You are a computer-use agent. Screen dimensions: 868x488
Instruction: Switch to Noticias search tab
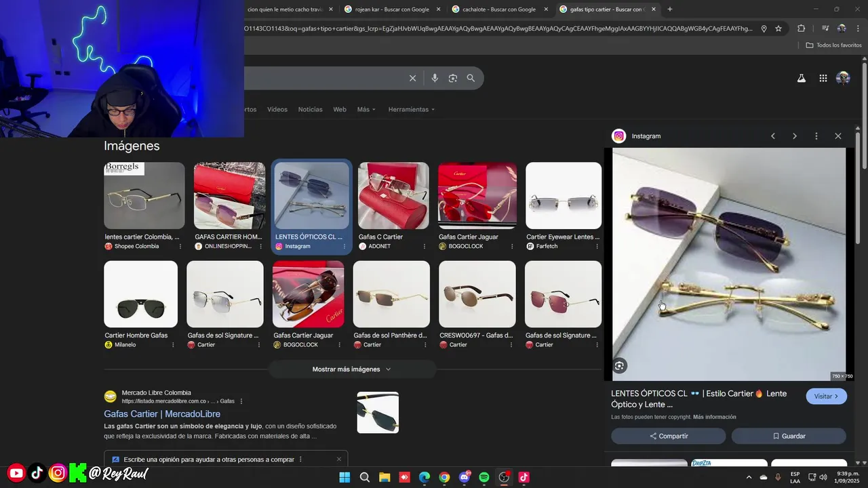(311, 110)
